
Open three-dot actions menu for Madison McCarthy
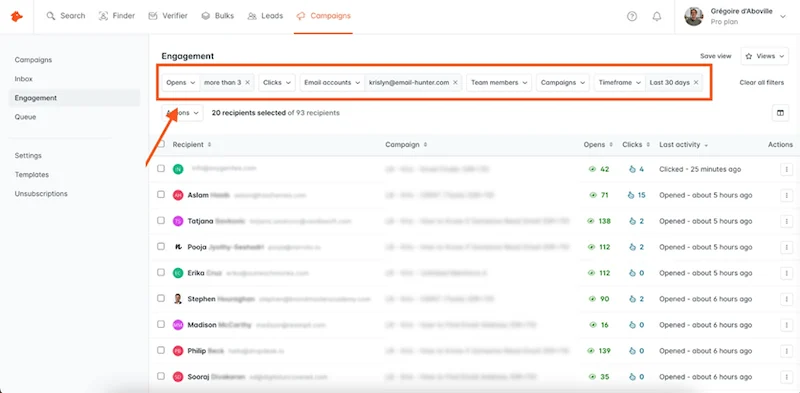click(x=786, y=325)
